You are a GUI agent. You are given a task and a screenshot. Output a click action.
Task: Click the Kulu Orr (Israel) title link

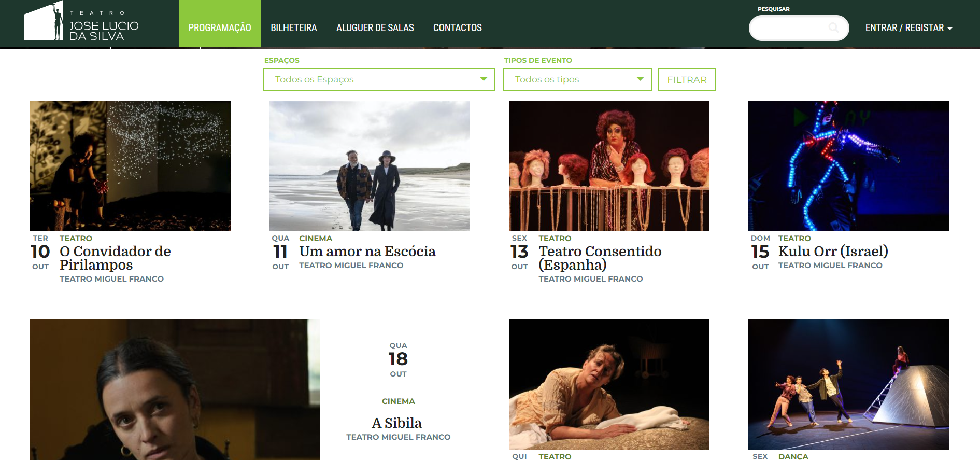pyautogui.click(x=833, y=252)
